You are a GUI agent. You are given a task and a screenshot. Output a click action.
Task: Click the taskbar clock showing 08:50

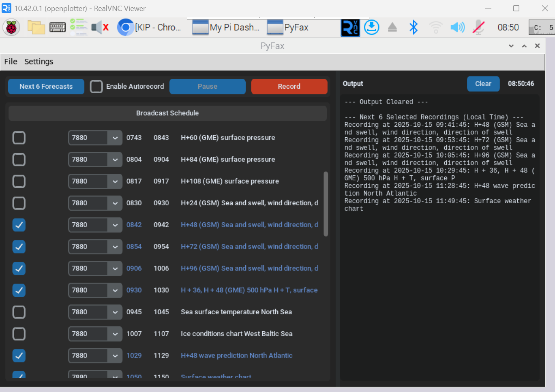point(508,28)
